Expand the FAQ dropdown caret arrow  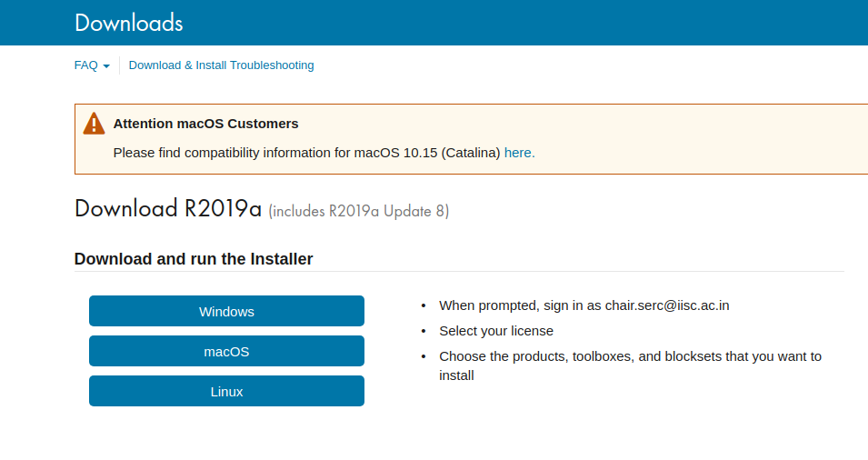pyautogui.click(x=106, y=66)
